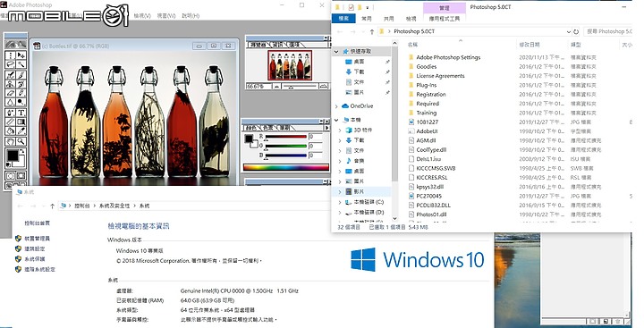Select the Eyedropper tool
644x328 pixels.
point(21,131)
